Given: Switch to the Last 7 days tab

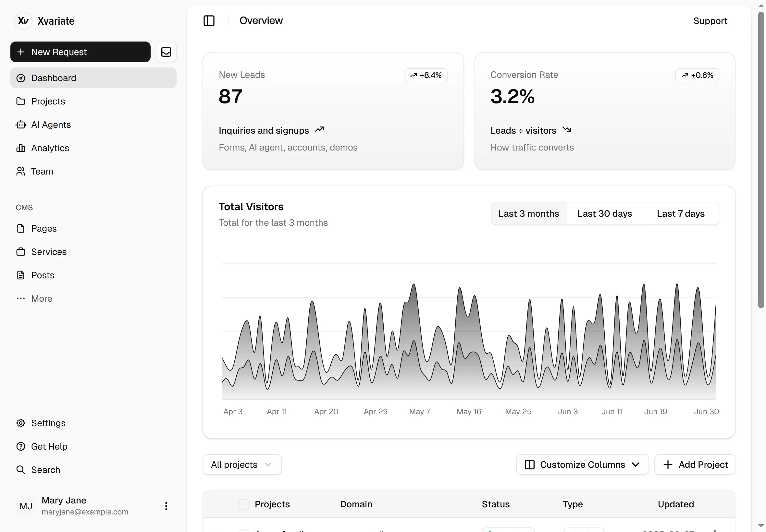Looking at the screenshot, I should 681,213.
